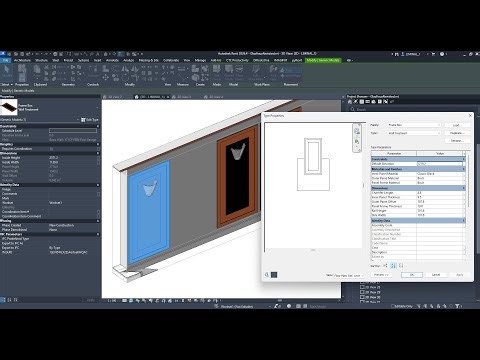Select the brown framed panel in 3D view
The height and width of the screenshot is (360, 480).
click(238, 177)
